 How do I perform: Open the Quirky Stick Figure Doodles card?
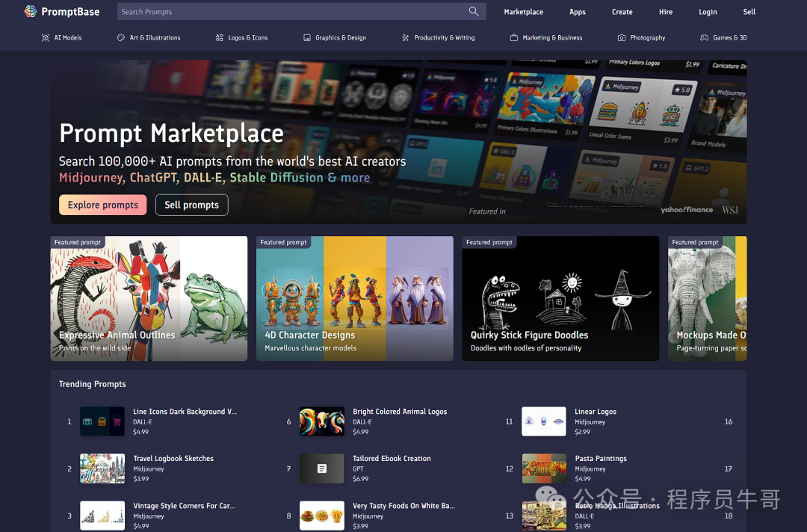[x=560, y=298]
